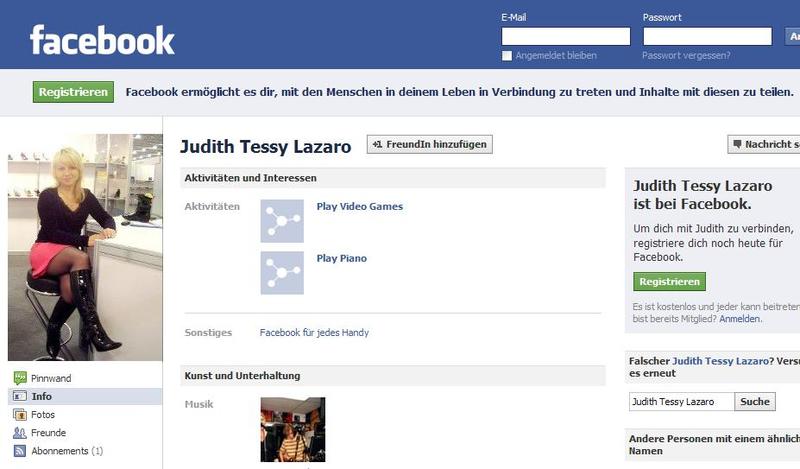Click the Freunde people icon

point(20,433)
